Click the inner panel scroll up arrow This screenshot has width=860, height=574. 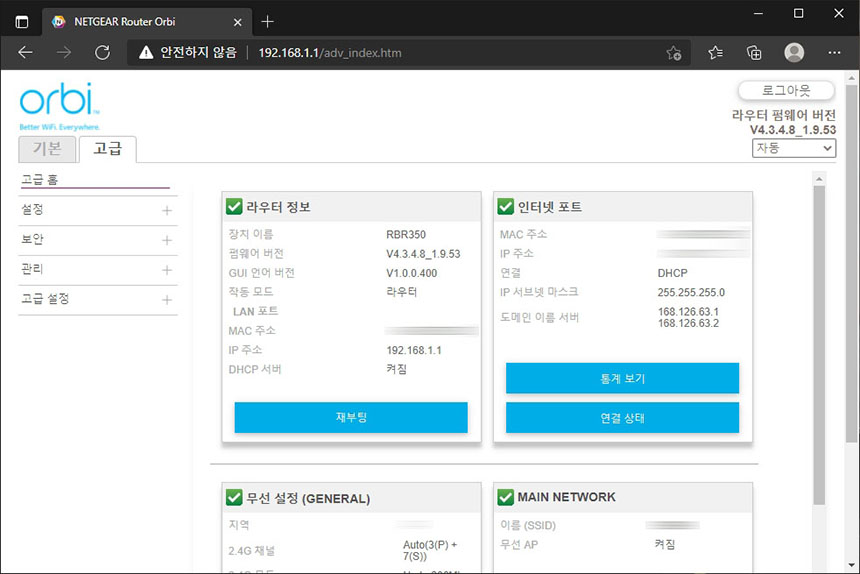819,179
